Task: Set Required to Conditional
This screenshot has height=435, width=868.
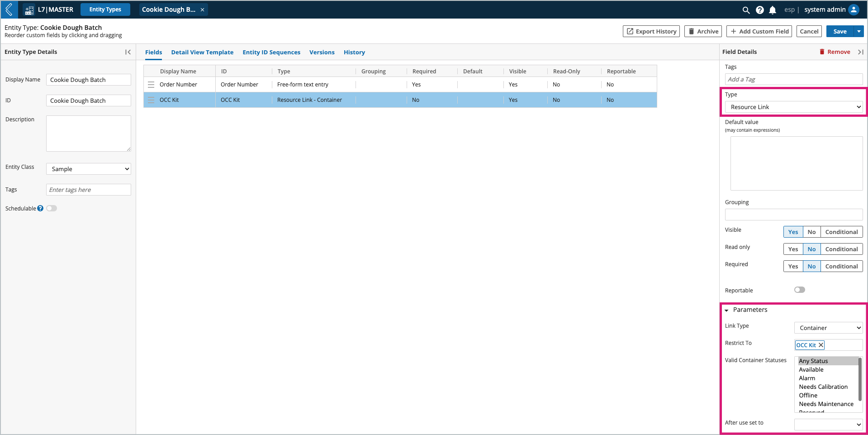Action: point(842,266)
